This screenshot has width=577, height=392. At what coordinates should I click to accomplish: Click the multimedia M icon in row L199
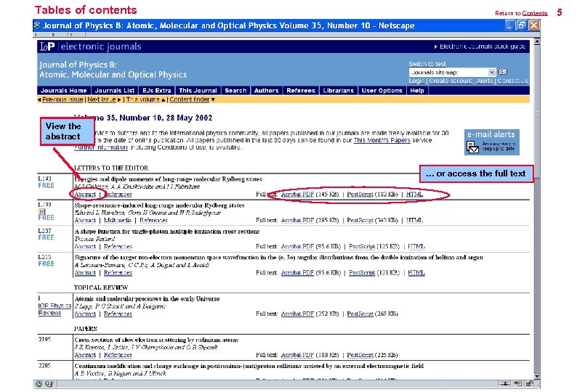pyautogui.click(x=41, y=212)
